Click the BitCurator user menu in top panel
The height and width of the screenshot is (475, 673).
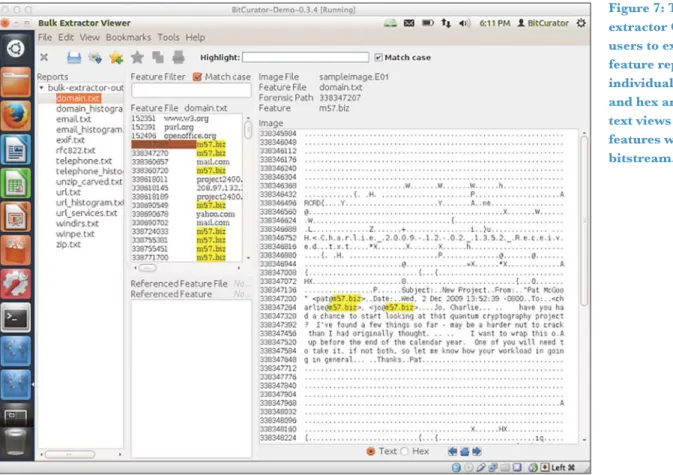coord(543,23)
